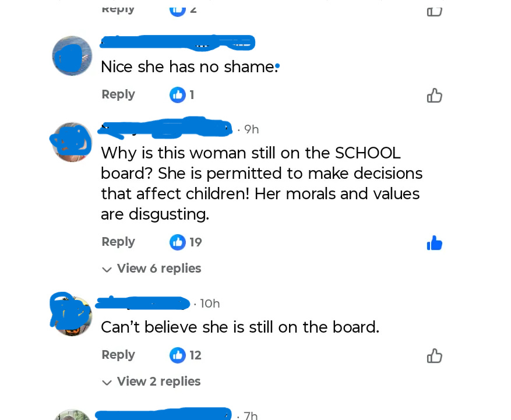Open the profile picture of first commenter

tap(72, 56)
